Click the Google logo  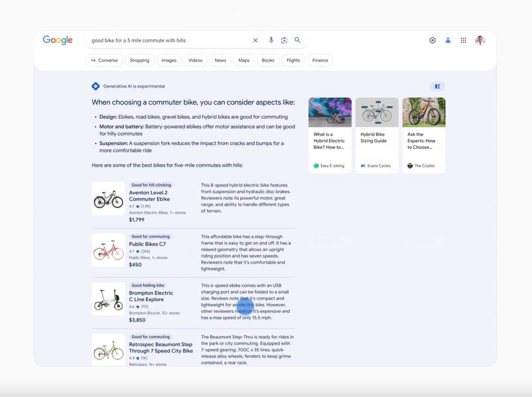(x=58, y=40)
